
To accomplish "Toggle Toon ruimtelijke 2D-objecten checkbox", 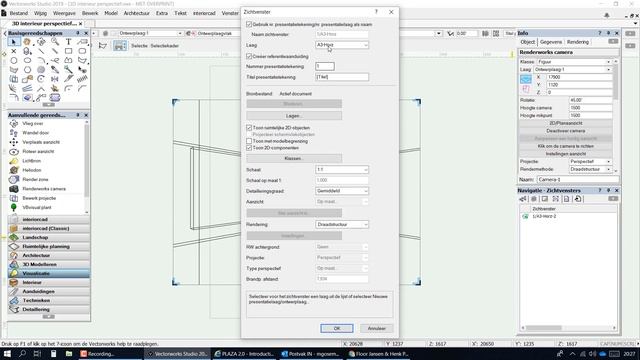I will [249, 128].
